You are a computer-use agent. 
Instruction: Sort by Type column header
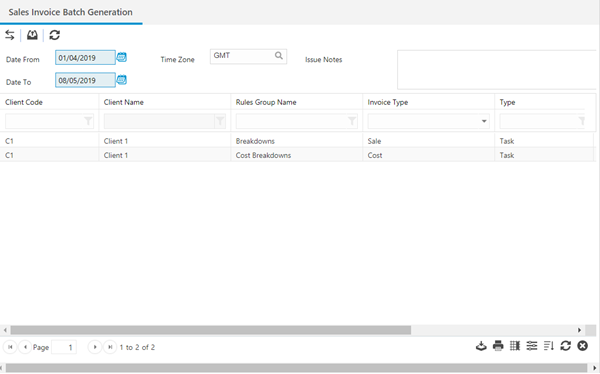[507, 102]
